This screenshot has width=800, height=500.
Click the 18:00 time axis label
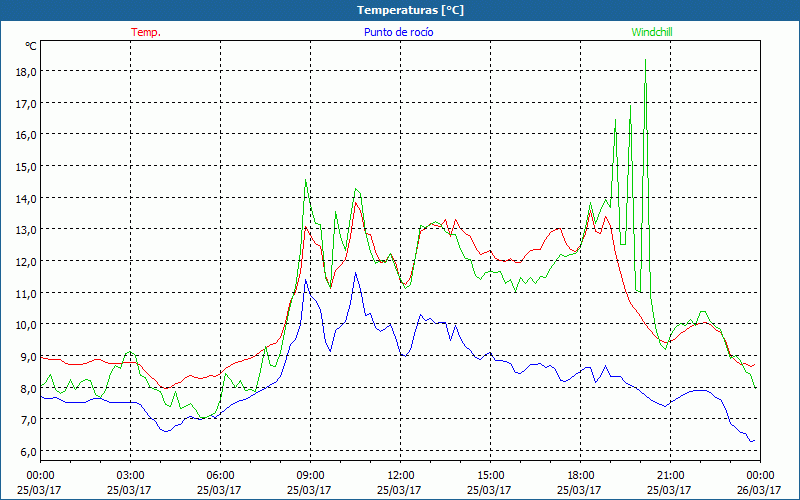(581, 475)
